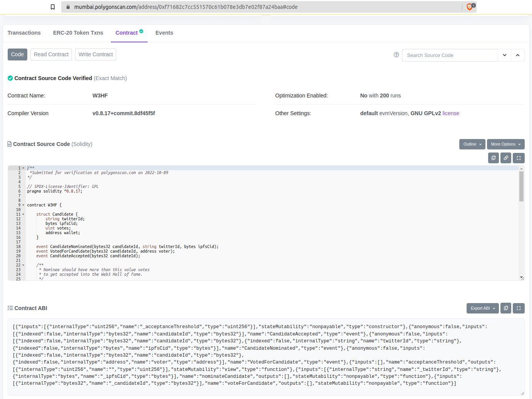Collapse struct Candidate fold at line 11
Image resolution: width=532 pixels, height=399 pixels.
coord(23,214)
